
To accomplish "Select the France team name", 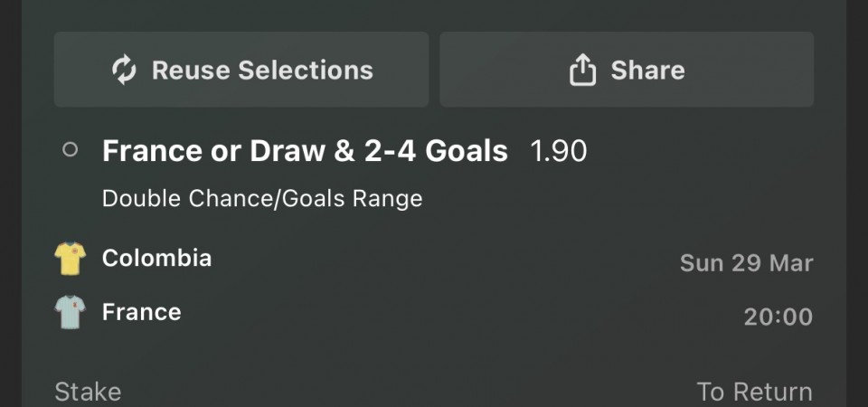I will [x=141, y=312].
